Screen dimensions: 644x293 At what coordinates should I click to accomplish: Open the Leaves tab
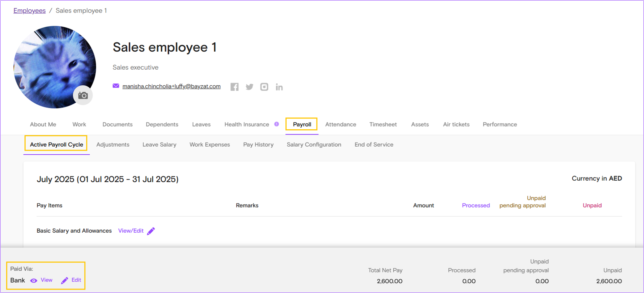coord(201,124)
